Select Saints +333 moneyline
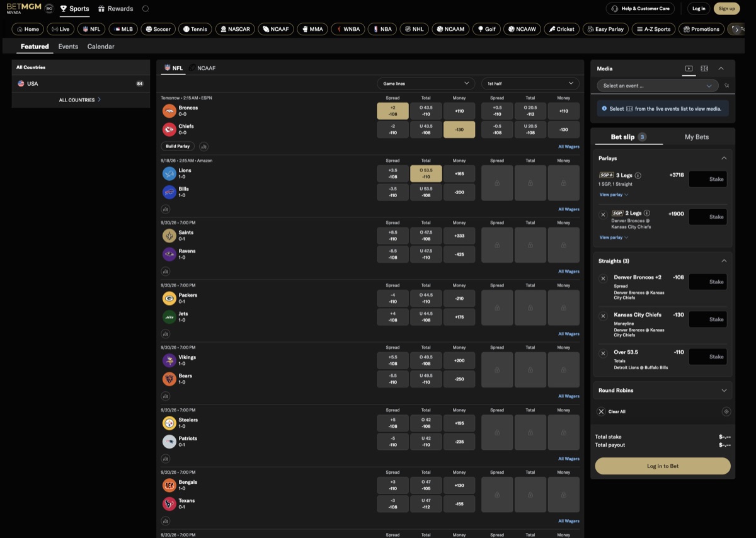The image size is (756, 538). click(x=459, y=236)
